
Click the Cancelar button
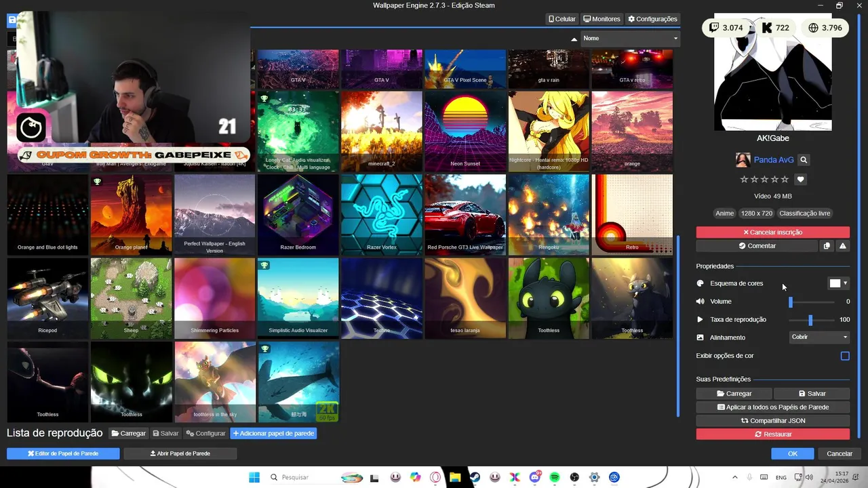tap(840, 453)
